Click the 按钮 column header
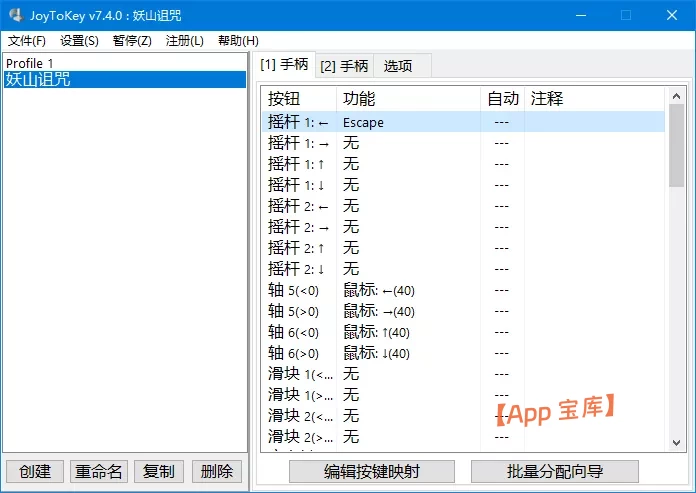This screenshot has width=696, height=493. [299, 99]
